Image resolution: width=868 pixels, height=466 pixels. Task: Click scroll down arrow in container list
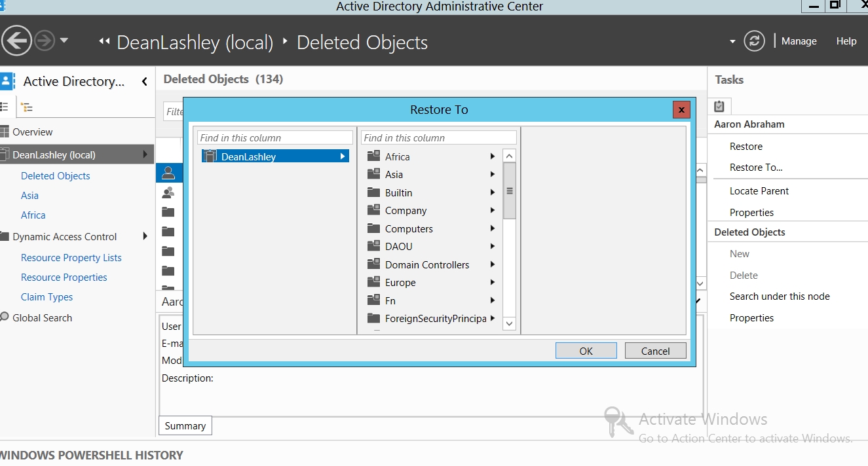tap(509, 323)
